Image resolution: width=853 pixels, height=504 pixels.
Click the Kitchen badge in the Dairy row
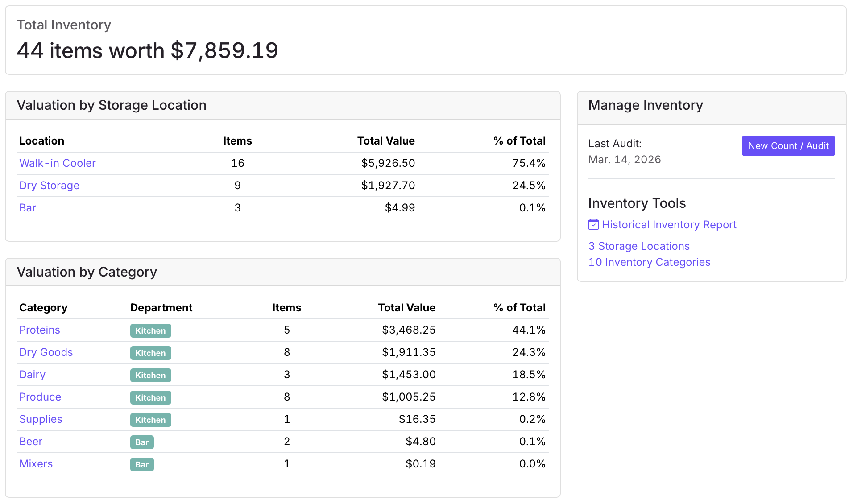pyautogui.click(x=151, y=375)
